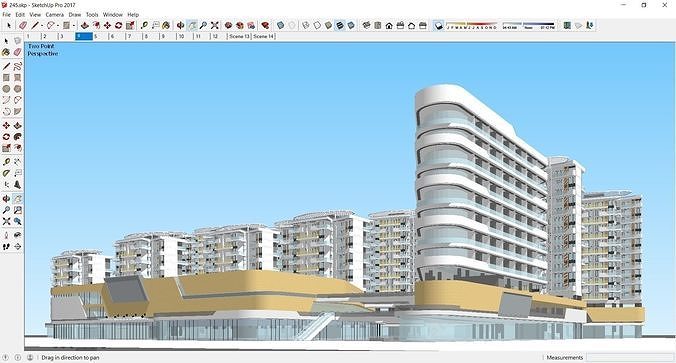Open the Help menu
The width and height of the screenshot is (676, 363).
tap(133, 15)
